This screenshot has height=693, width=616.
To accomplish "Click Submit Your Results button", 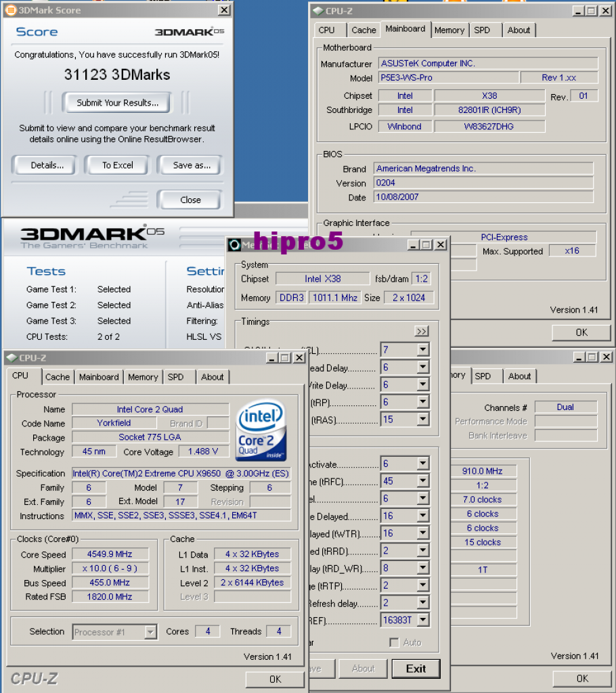I will tap(117, 103).
